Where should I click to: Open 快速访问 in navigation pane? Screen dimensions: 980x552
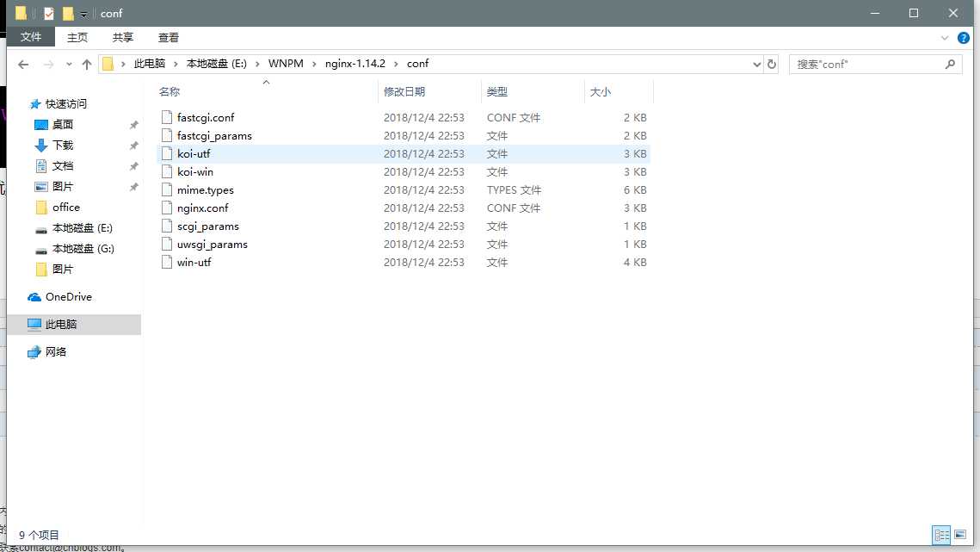[65, 104]
